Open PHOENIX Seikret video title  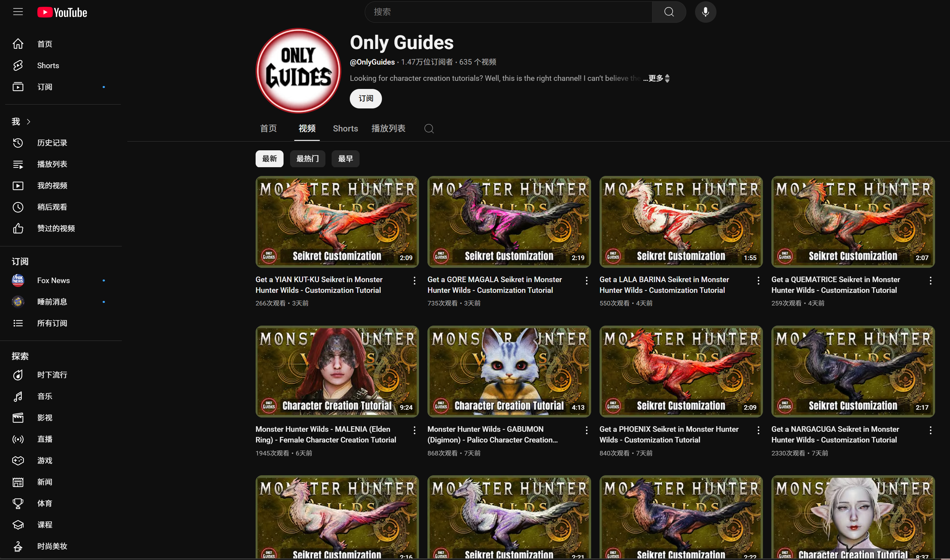[x=669, y=435]
